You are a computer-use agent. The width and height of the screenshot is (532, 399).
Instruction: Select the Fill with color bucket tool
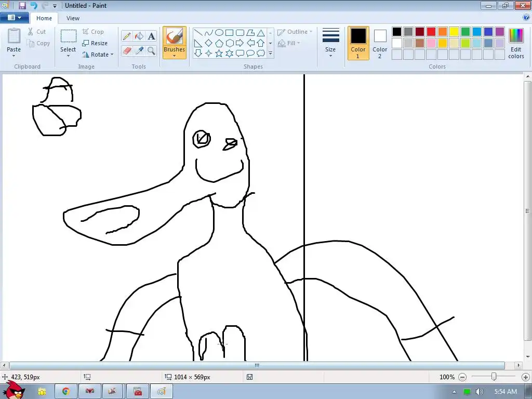139,36
